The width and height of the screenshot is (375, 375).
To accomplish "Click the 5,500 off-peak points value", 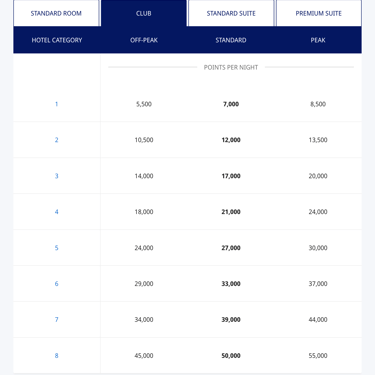I will click(x=144, y=104).
